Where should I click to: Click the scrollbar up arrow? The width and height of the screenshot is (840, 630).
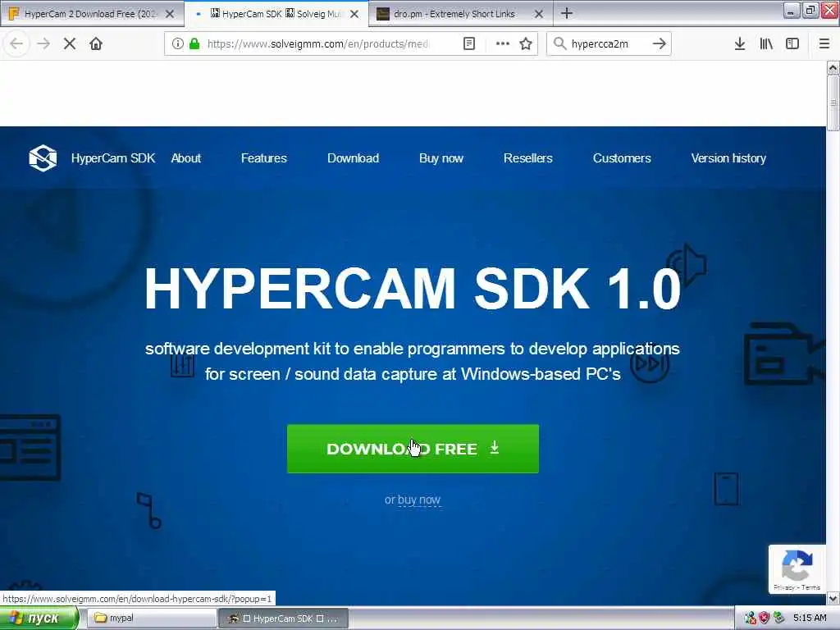tap(833, 68)
